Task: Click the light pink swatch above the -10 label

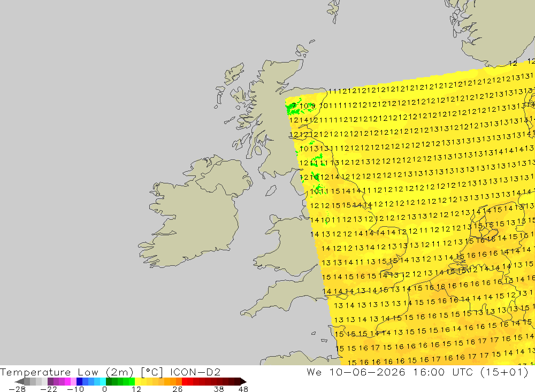Action: point(74,381)
